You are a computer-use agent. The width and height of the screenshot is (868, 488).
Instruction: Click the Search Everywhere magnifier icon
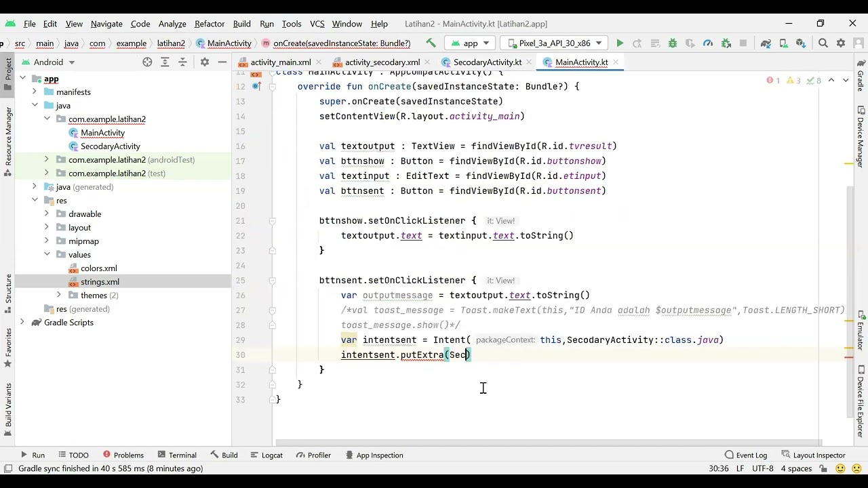click(823, 43)
